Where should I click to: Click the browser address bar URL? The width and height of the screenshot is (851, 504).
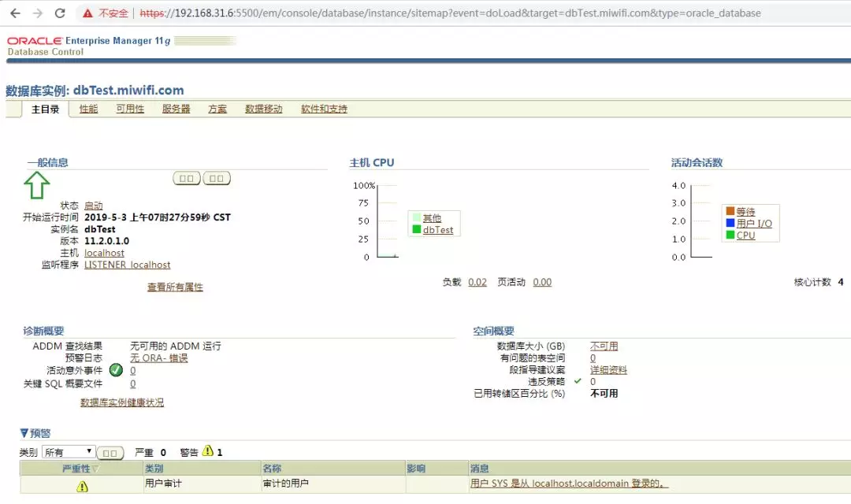[x=450, y=13]
